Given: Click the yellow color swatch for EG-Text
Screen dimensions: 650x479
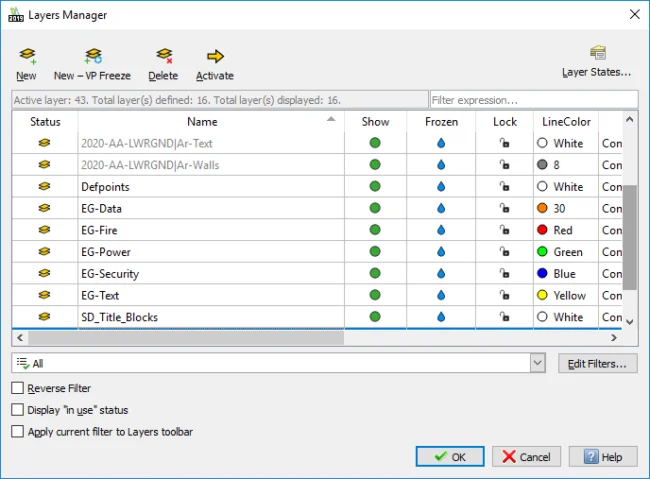Looking at the screenshot, I should 541,296.
